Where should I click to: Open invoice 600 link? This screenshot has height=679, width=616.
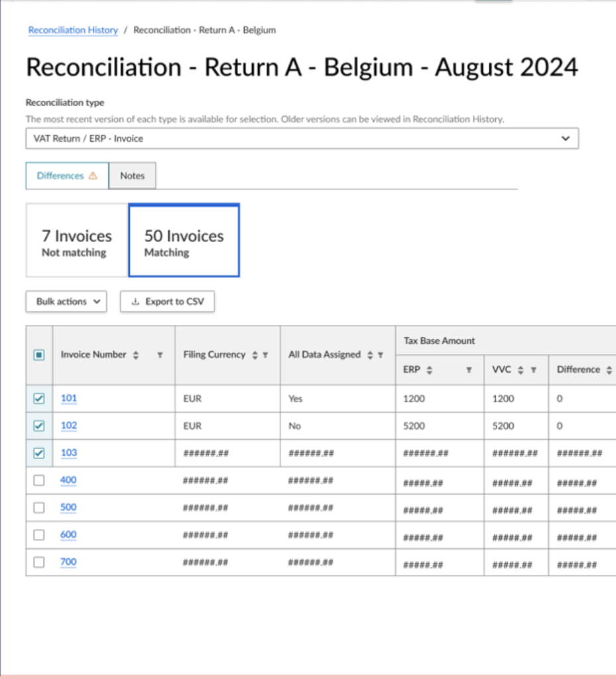click(x=68, y=535)
